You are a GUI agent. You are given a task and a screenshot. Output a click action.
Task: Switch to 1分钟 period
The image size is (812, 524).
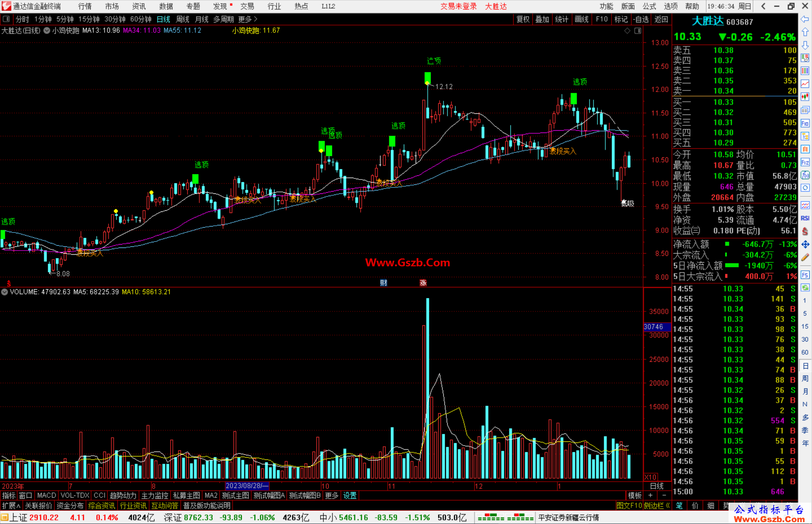43,19
